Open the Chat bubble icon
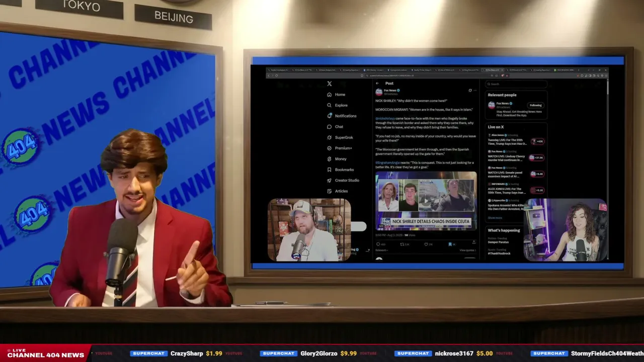 329,127
